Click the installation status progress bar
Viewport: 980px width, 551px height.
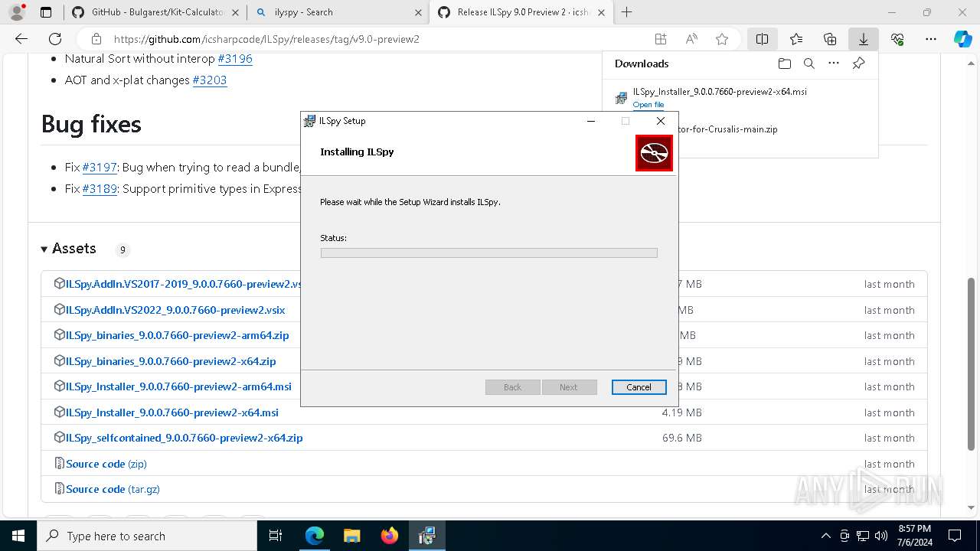[488, 253]
